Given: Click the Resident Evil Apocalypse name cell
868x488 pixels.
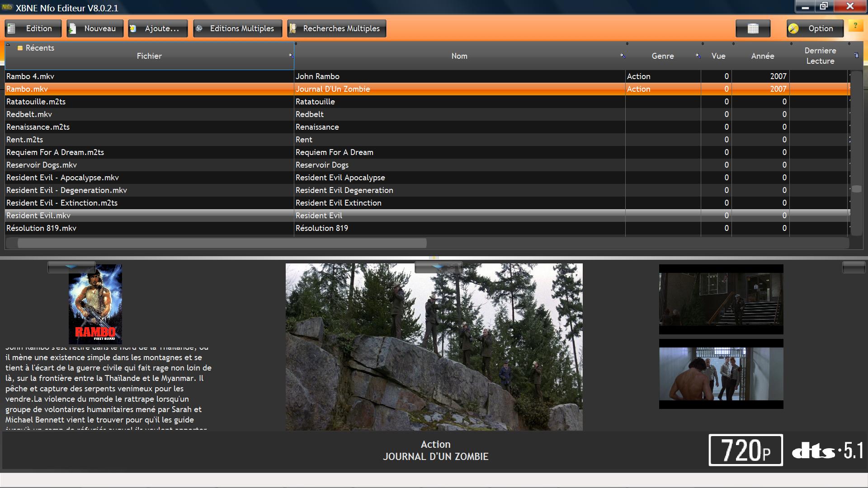Looking at the screenshot, I should pos(460,178).
